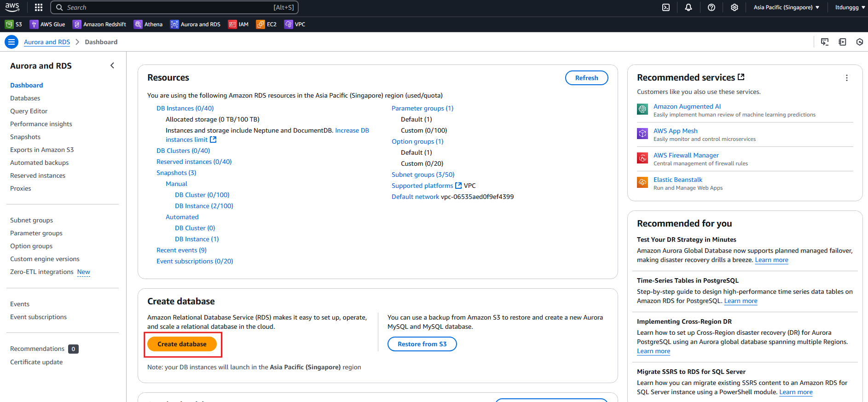
Task: Open the Event subscriptions (0/20) link
Action: [195, 261]
